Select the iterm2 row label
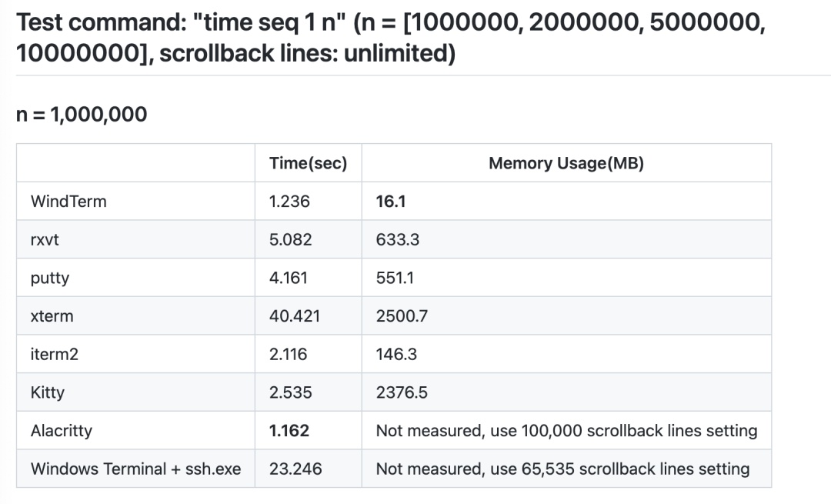831x504 pixels. (54, 354)
